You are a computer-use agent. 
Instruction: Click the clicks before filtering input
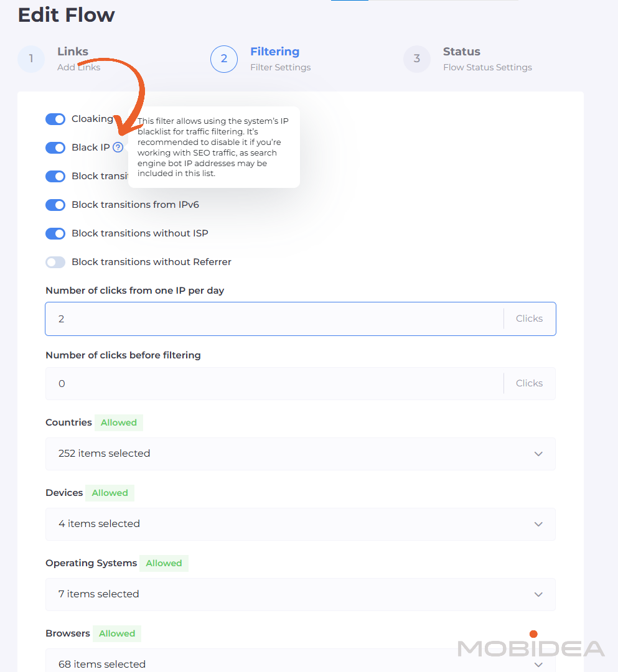[x=274, y=384]
